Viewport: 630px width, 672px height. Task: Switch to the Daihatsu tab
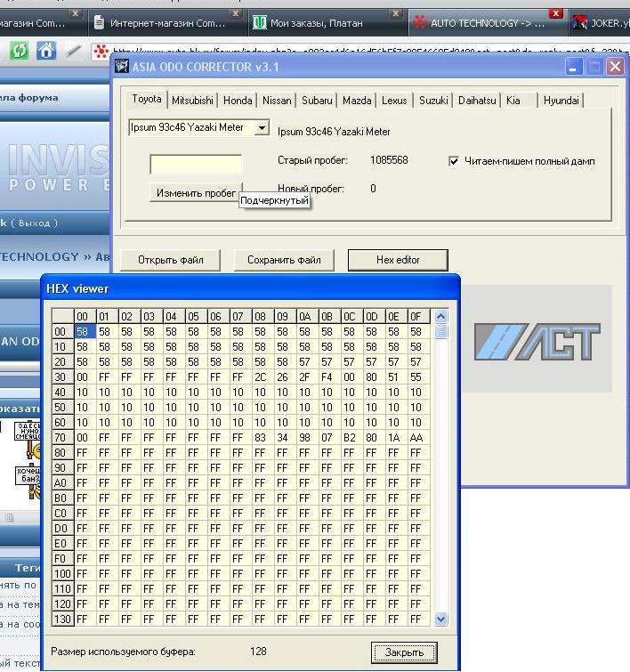point(477,101)
